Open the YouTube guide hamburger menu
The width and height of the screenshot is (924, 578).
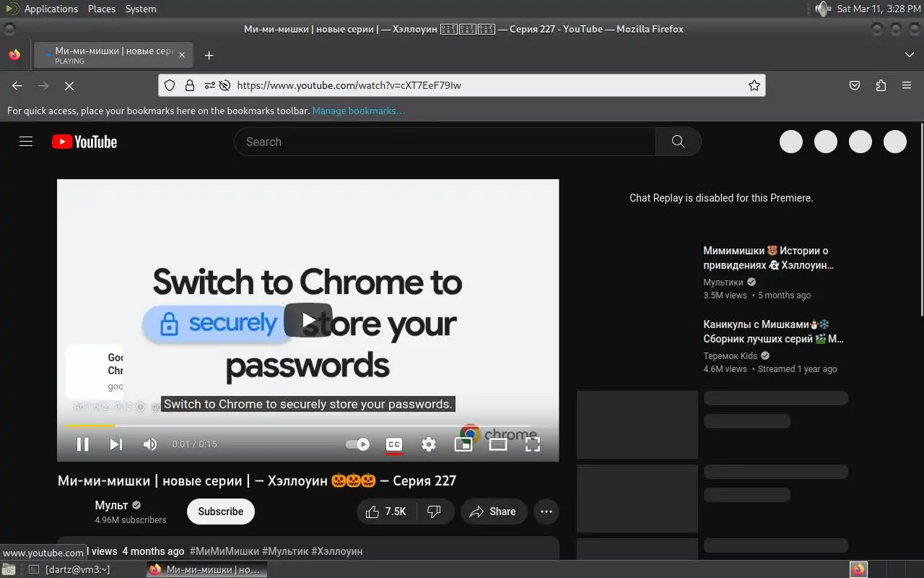[x=26, y=142]
